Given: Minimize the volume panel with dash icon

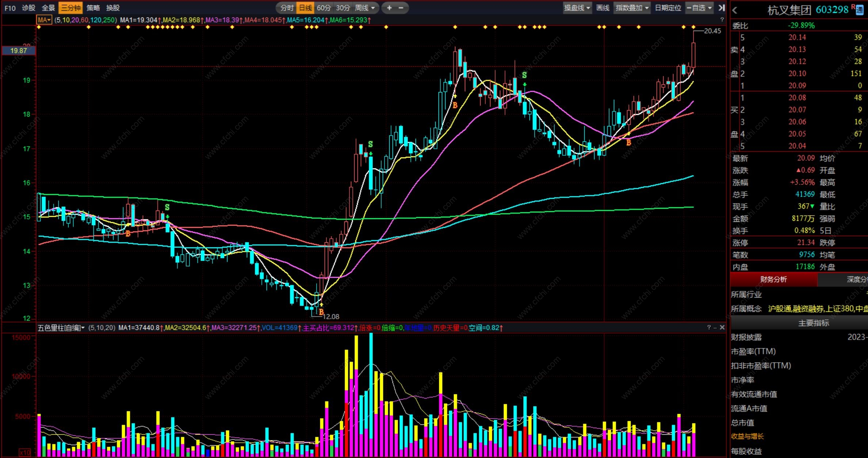Looking at the screenshot, I should [x=715, y=328].
